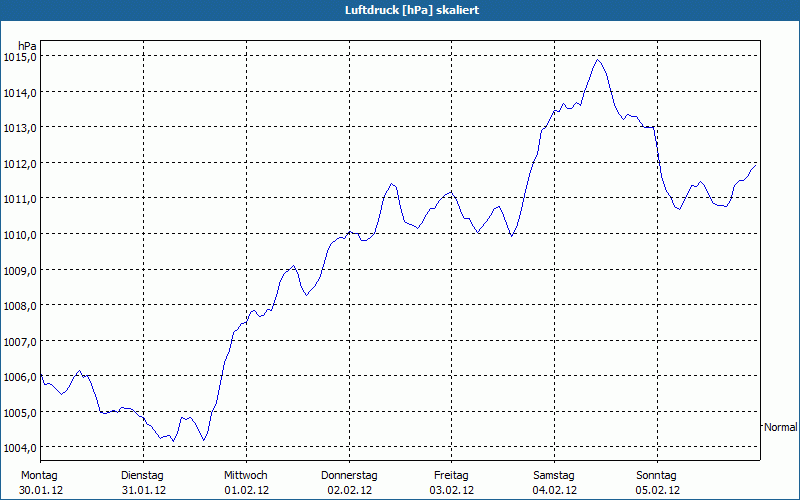Click the 1009,0 y-axis value
The image size is (800, 500).
coord(19,270)
